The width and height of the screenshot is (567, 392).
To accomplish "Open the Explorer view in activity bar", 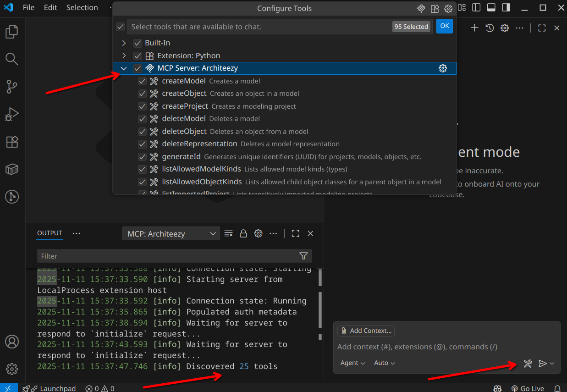I will coord(12,32).
